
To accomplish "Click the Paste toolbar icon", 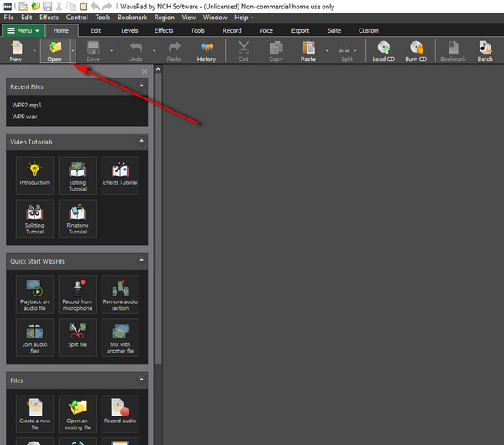I will tap(308, 50).
